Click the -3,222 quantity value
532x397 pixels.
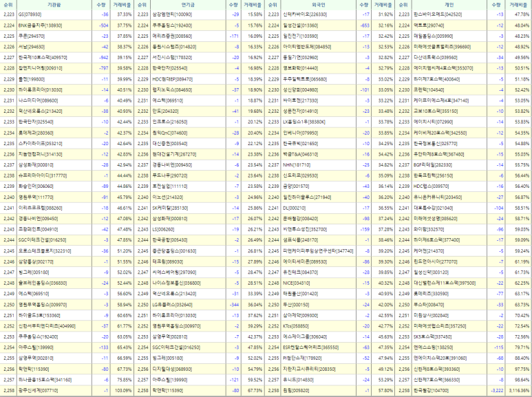point(497,391)
